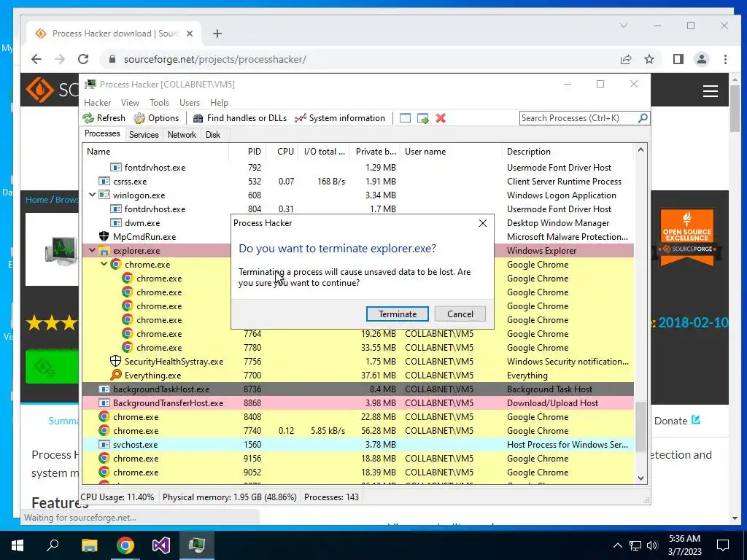Click the MpCmdRun.exe shield icon
The height and width of the screenshot is (560, 747).
pyautogui.click(x=104, y=236)
